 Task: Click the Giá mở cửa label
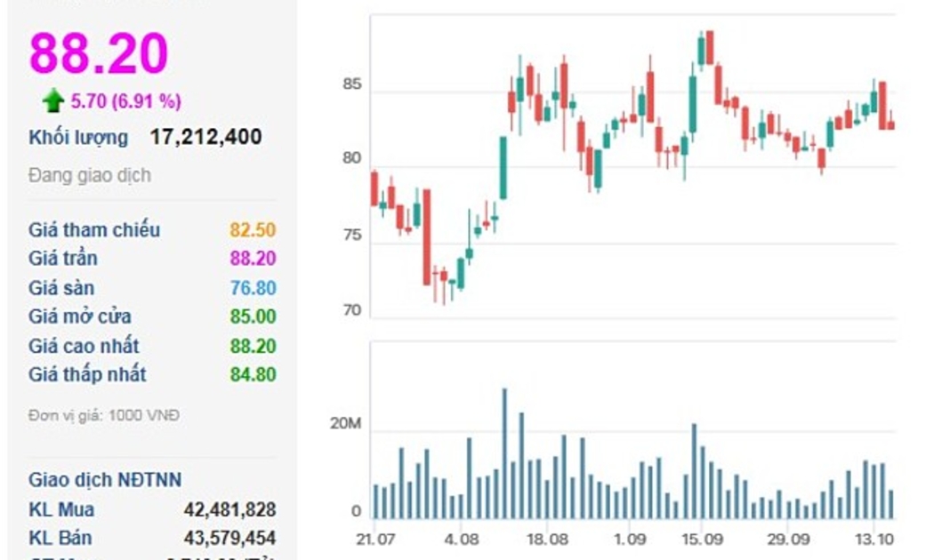pyautogui.click(x=80, y=316)
